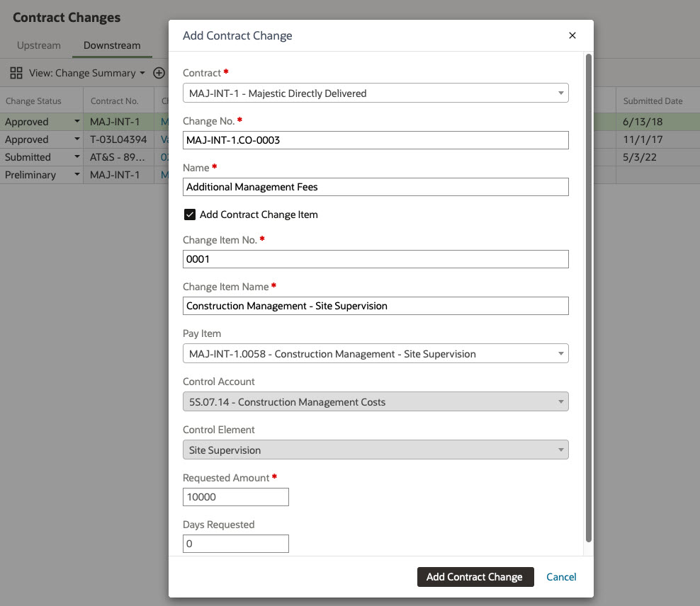
Task: Switch to the Upstream tab
Action: (x=39, y=45)
